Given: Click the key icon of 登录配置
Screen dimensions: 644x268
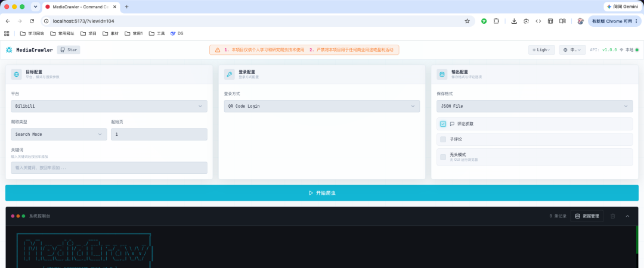Looking at the screenshot, I should pos(229,74).
